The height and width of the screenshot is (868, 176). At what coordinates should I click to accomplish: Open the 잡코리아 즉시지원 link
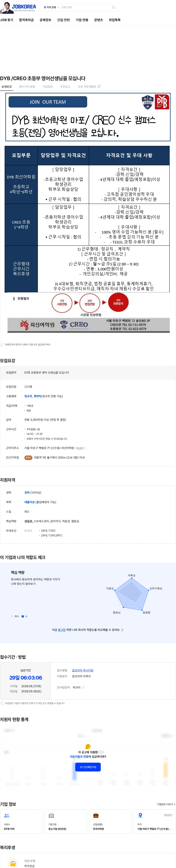(x=82, y=671)
